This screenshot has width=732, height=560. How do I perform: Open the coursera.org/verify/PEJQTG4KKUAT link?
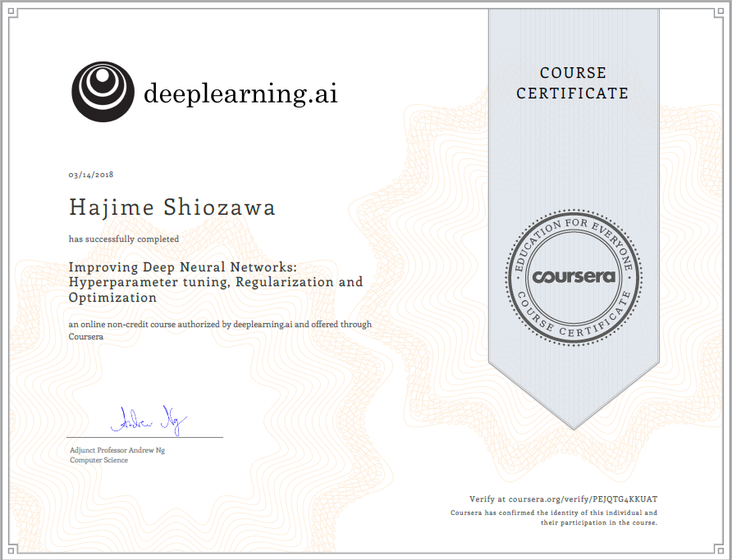pyautogui.click(x=583, y=499)
